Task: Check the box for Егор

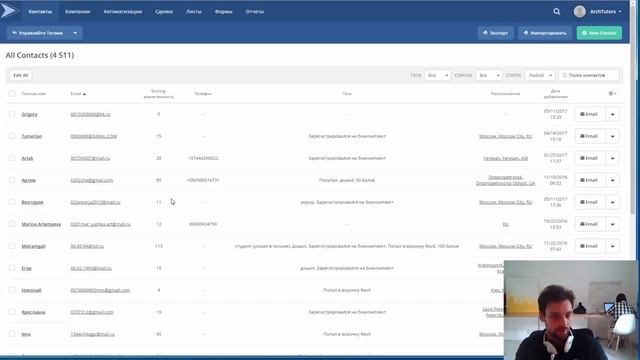Action: [12, 268]
